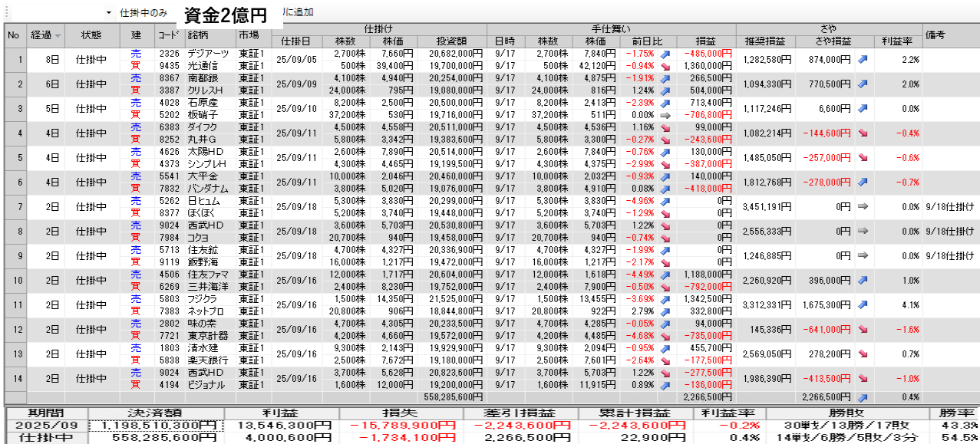Click the 銘柄 column header
The image size is (980, 444).
pyautogui.click(x=198, y=35)
